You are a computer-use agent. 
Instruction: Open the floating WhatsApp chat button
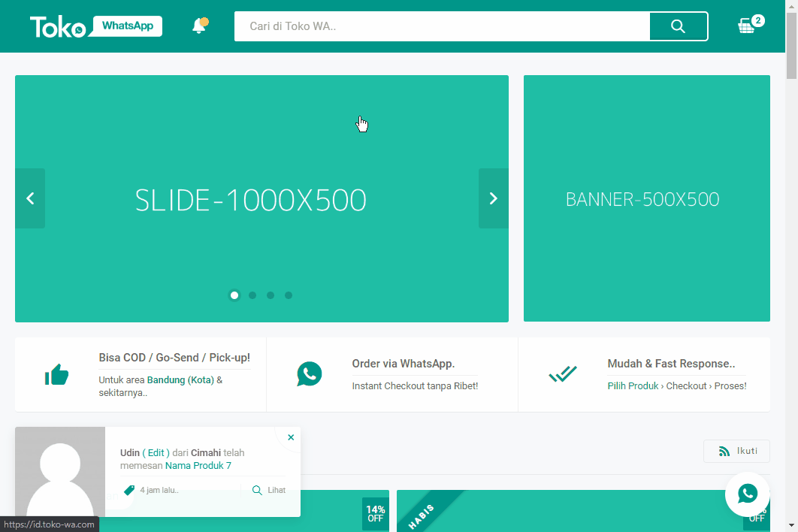pos(747,494)
